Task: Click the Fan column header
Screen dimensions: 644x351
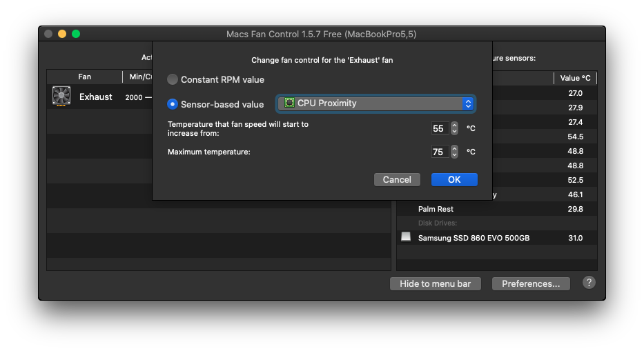Action: click(x=84, y=77)
